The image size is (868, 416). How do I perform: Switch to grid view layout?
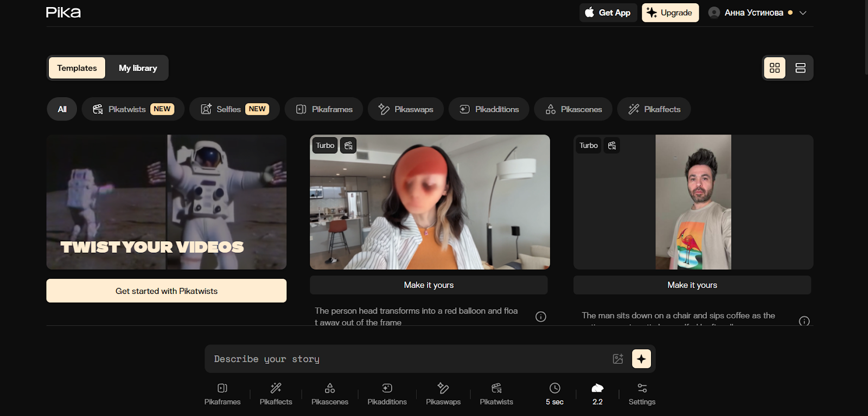tap(775, 68)
